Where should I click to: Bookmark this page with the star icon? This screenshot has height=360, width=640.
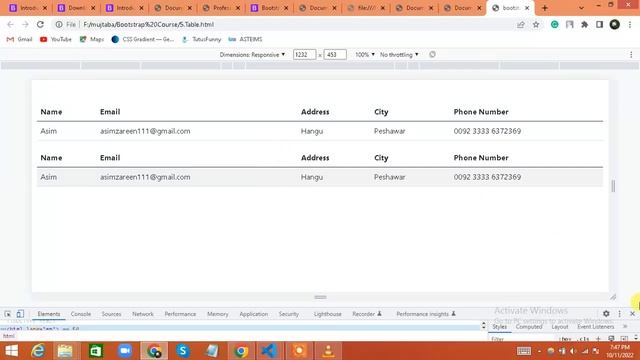coord(536,24)
